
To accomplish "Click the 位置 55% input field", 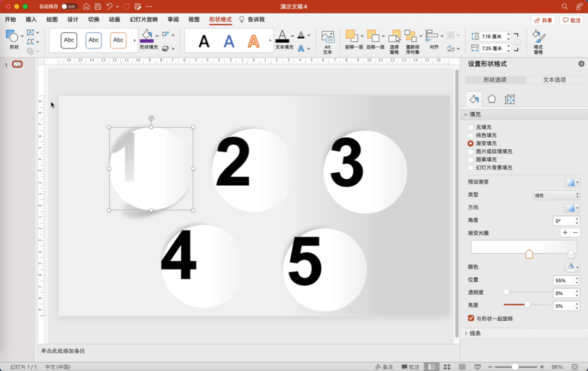I will [563, 281].
